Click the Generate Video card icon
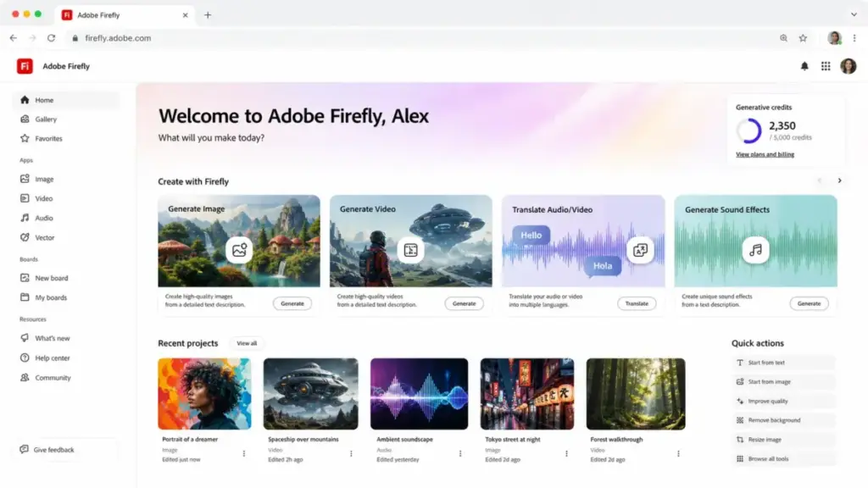This screenshot has width=868, height=488. point(411,250)
